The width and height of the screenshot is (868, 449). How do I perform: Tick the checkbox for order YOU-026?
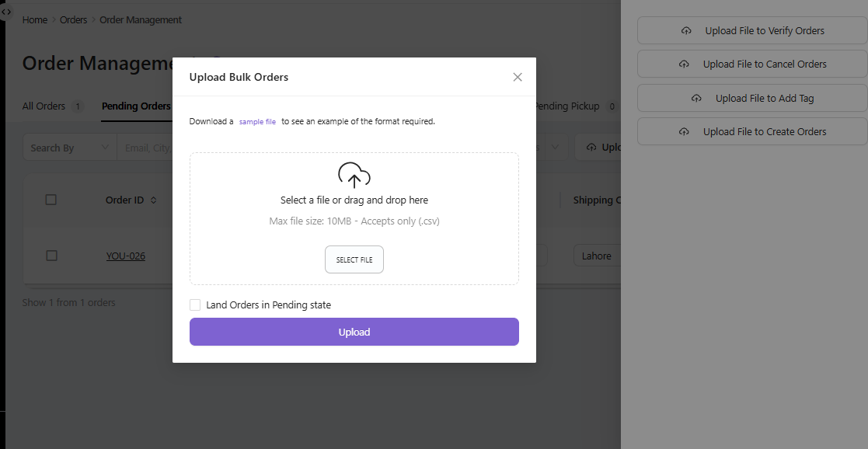[51, 256]
